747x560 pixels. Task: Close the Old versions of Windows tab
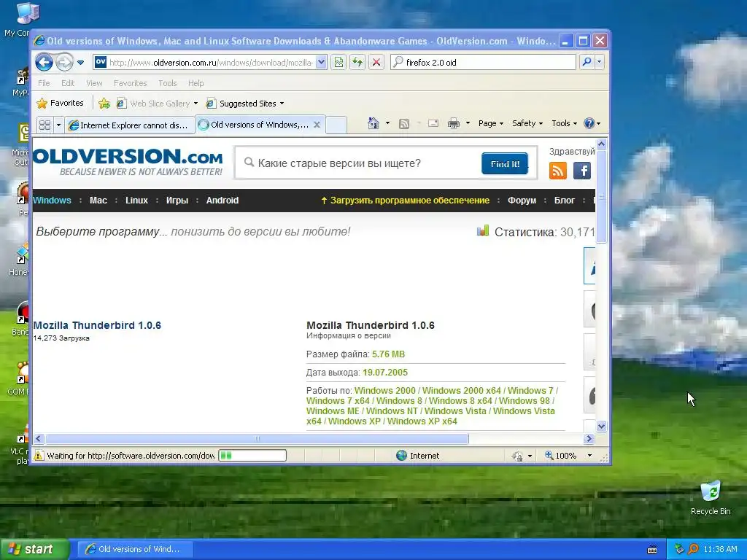[x=317, y=125]
